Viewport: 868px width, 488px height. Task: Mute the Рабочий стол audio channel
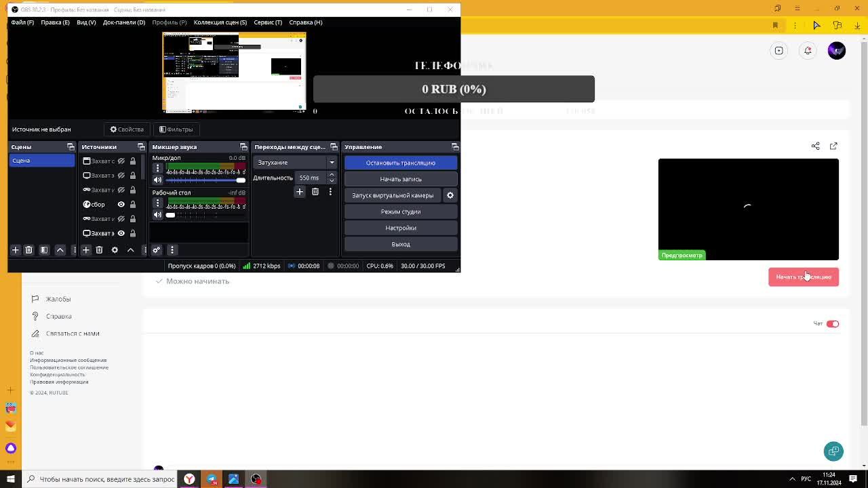[158, 215]
